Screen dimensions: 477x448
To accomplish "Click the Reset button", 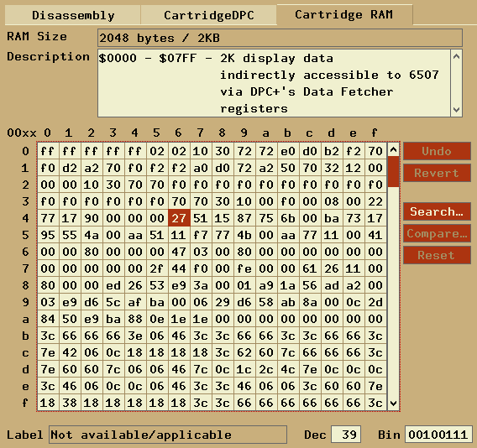I will (x=437, y=255).
